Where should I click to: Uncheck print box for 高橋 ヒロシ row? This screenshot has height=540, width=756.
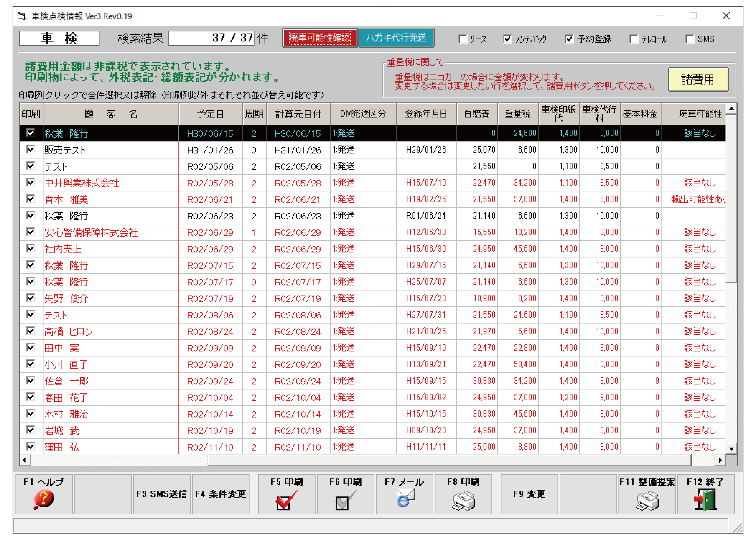(31, 331)
